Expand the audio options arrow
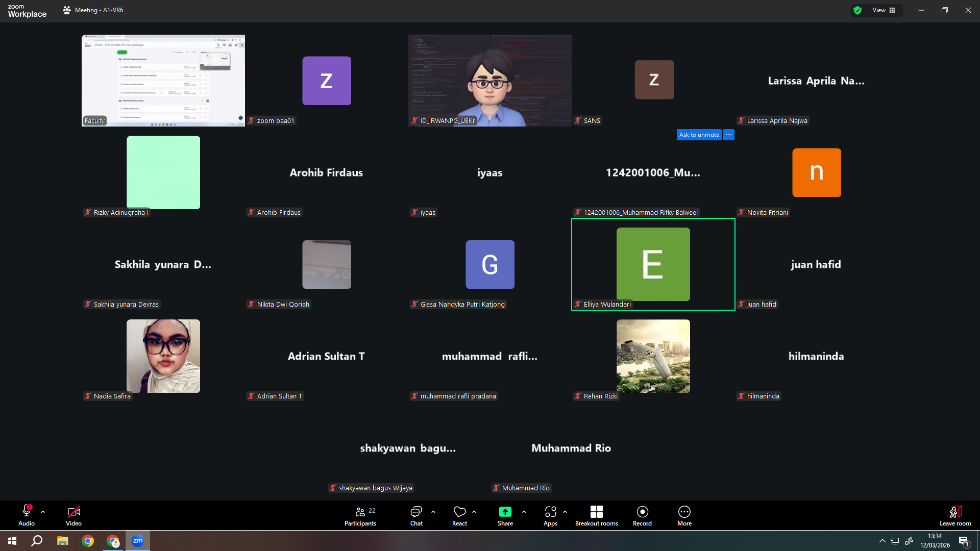This screenshot has height=551, width=980. pos(43,512)
